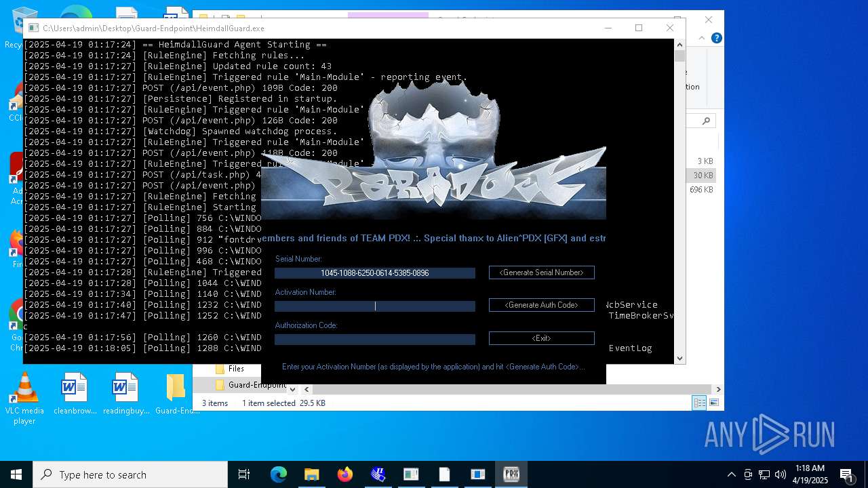Switch to blank document taskbar icon
Screen dimensions: 868x488
[x=445, y=474]
